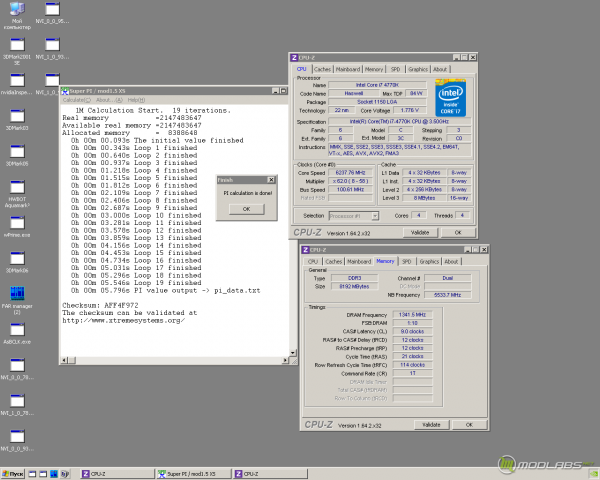Click the http://www.xtremesystems.org/ text

123,321
